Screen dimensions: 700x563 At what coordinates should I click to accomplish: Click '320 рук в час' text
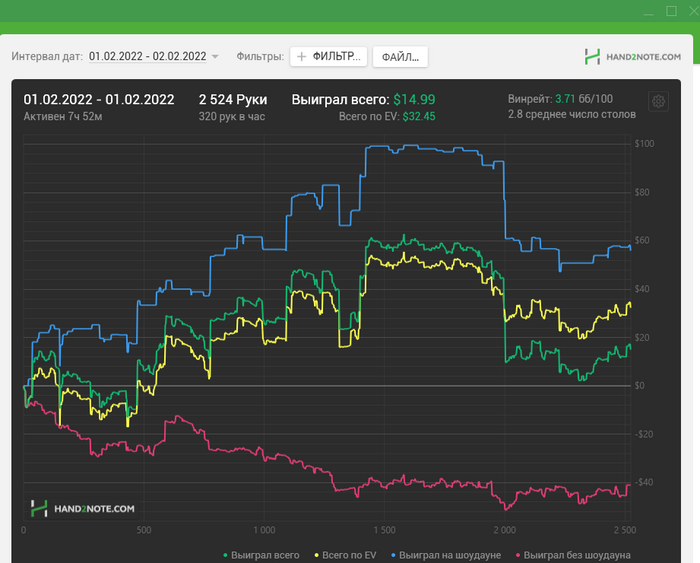(x=232, y=117)
